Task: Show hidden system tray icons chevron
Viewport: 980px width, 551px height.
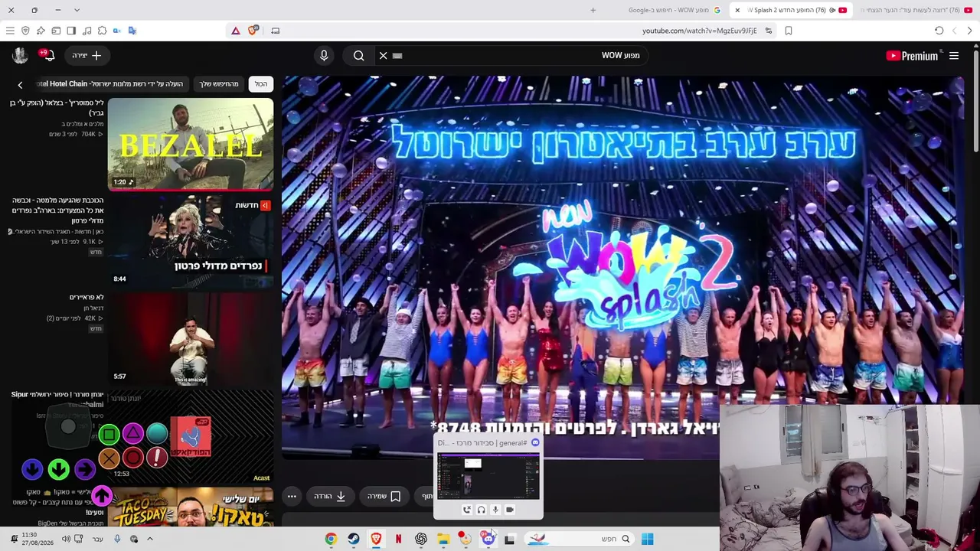Action: [150, 539]
